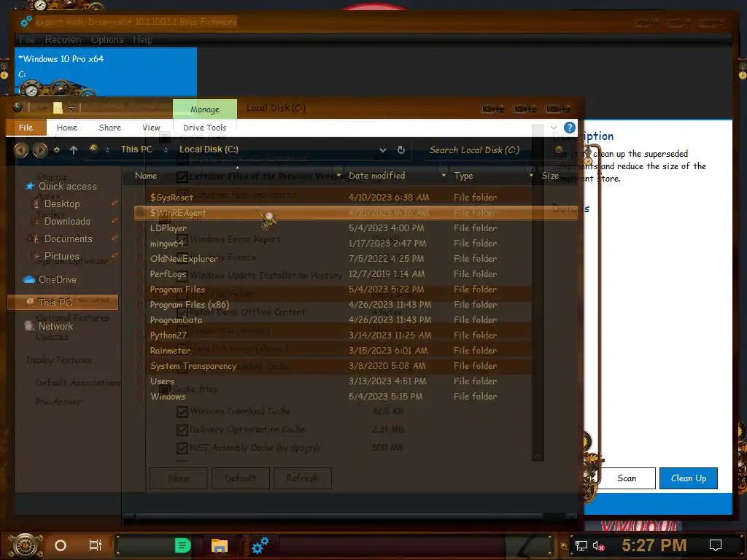The width and height of the screenshot is (747, 560).
Task: Open the Manage contextual tab
Action: pyautogui.click(x=205, y=109)
